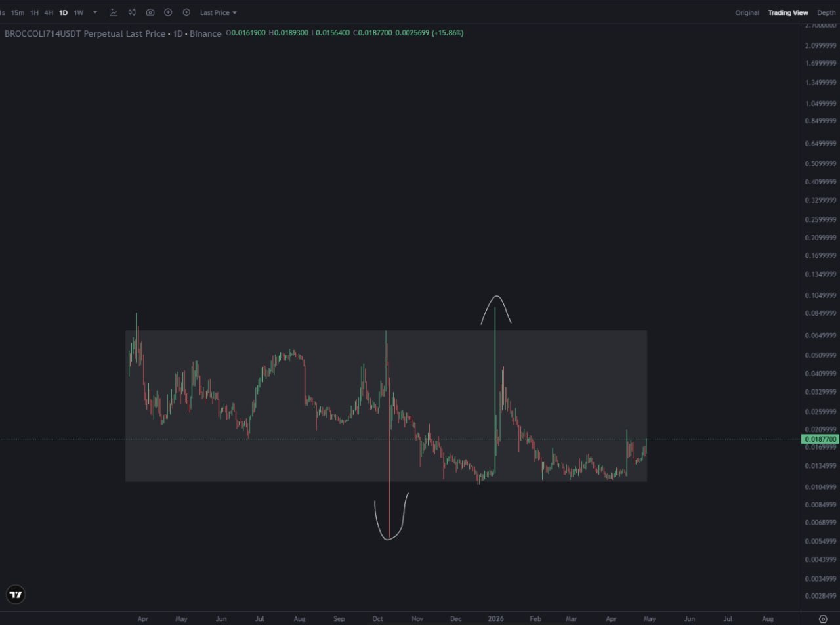Switch to the 1H timeframe
The height and width of the screenshot is (625, 840).
(x=34, y=12)
